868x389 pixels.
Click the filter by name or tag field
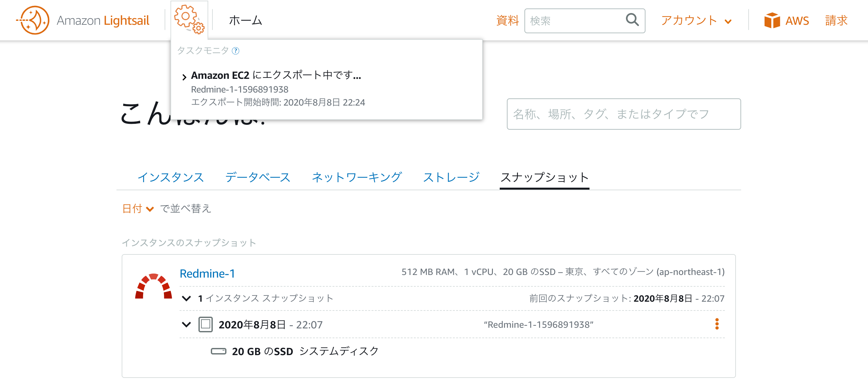click(623, 114)
